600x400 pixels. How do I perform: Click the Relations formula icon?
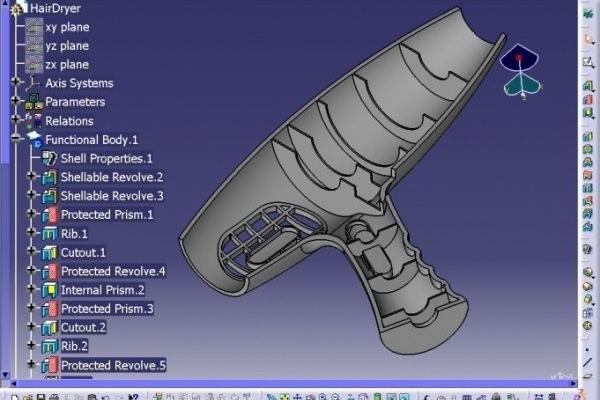click(34, 121)
